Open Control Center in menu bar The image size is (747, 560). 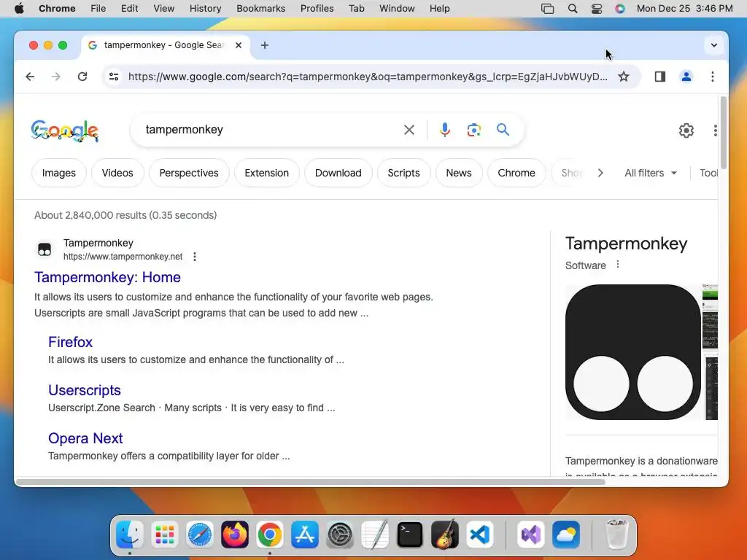point(597,9)
